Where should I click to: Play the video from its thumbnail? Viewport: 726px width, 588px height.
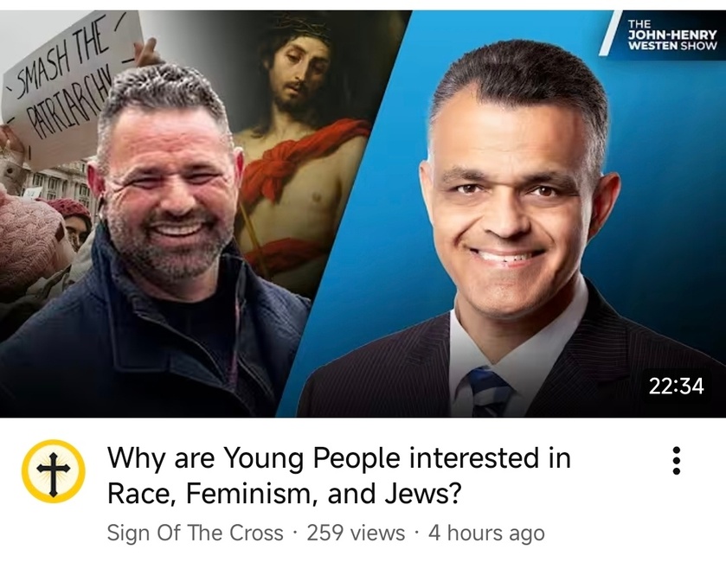[x=363, y=214]
